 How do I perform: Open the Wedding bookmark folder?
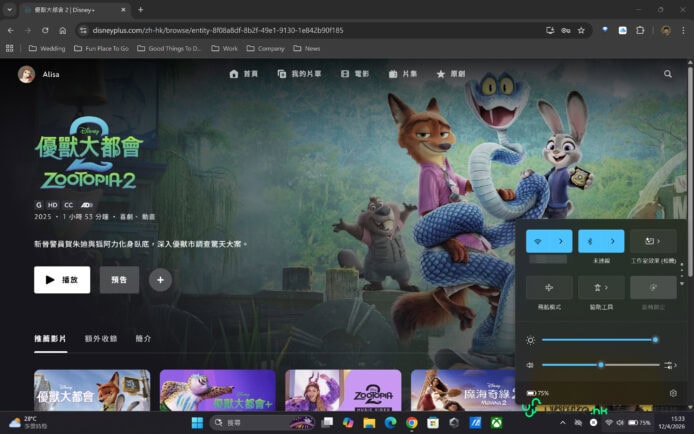click(47, 48)
